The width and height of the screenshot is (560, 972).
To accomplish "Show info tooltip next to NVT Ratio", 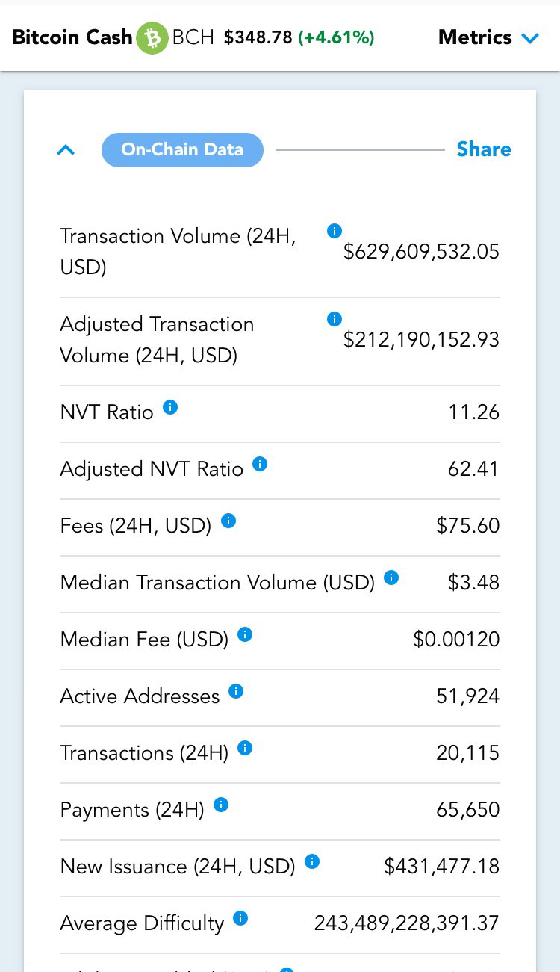I will (170, 407).
